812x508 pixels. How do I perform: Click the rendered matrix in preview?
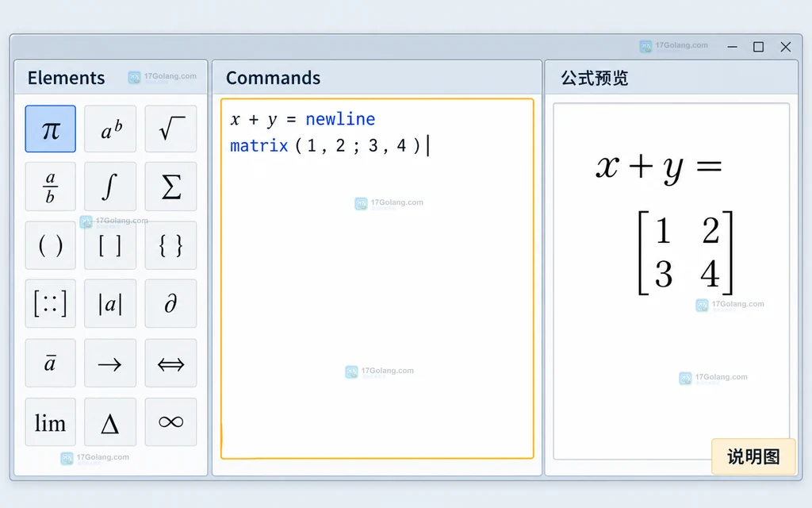686,252
